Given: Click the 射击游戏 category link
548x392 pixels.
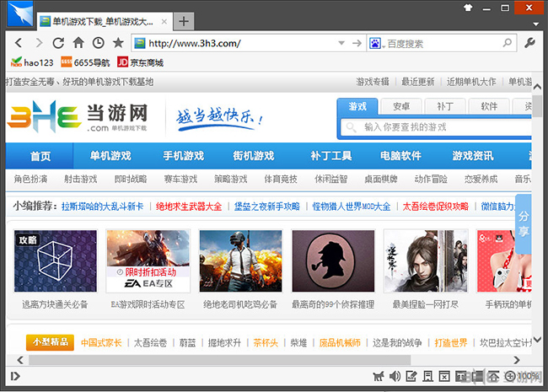Looking at the screenshot, I should (x=81, y=179).
